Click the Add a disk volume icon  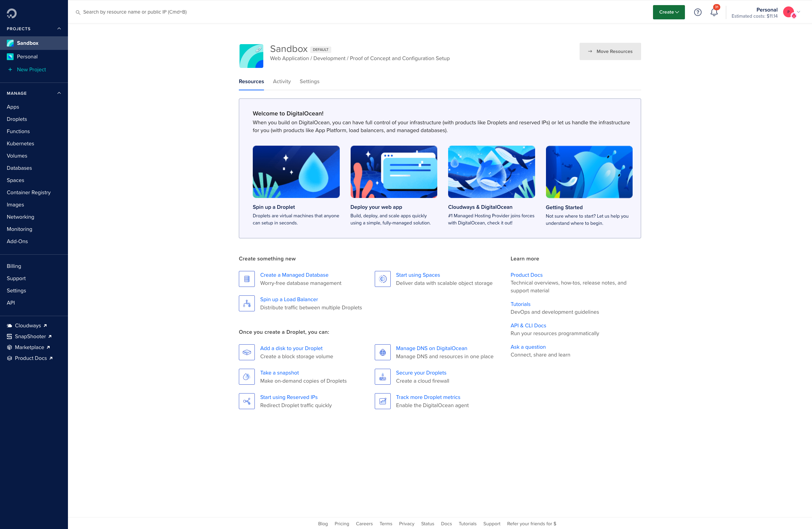point(247,352)
